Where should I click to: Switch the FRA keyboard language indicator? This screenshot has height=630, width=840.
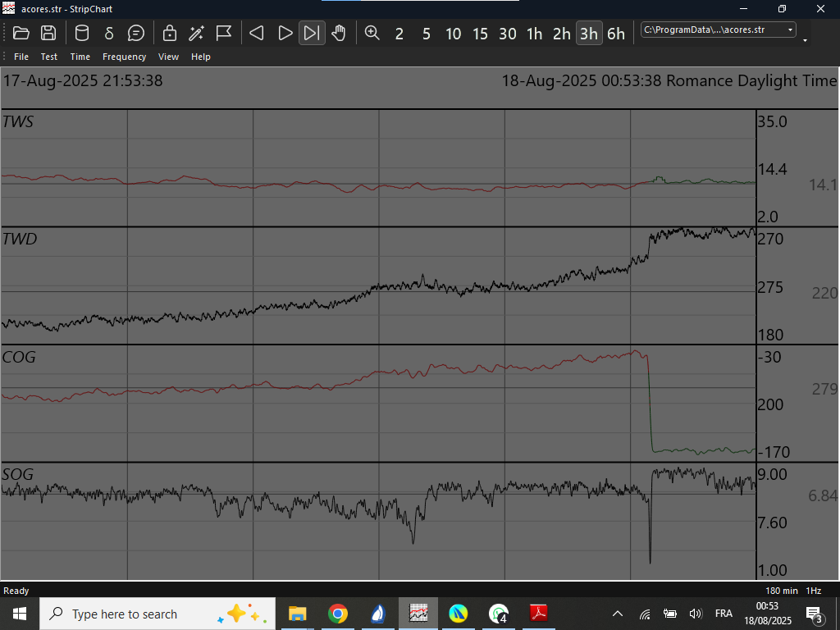pos(724,614)
